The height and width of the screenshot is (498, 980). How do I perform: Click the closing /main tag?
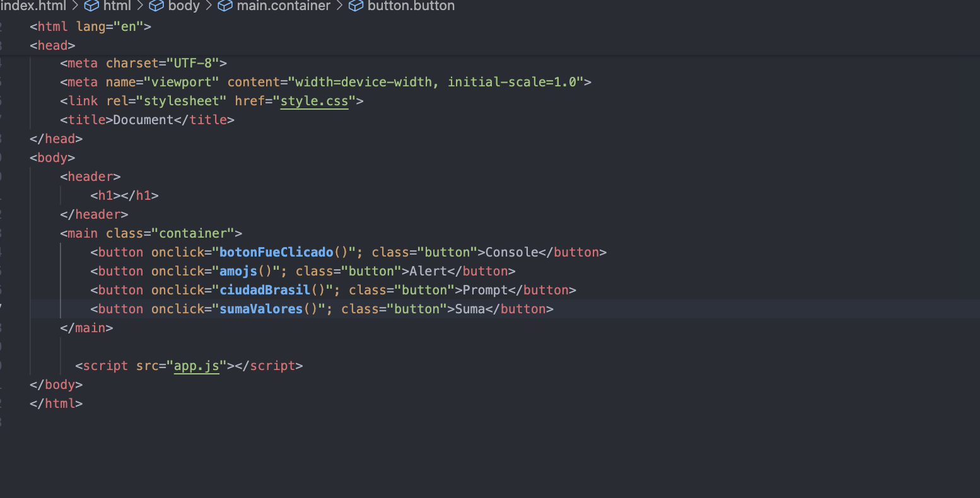point(86,328)
